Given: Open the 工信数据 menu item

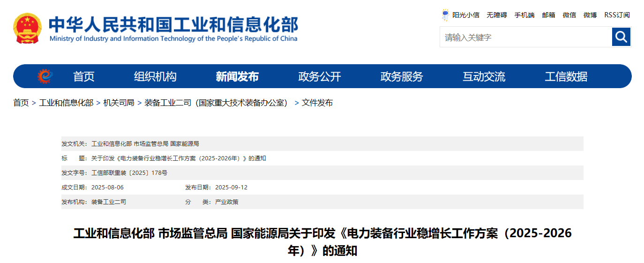Looking at the screenshot, I should [x=566, y=76].
